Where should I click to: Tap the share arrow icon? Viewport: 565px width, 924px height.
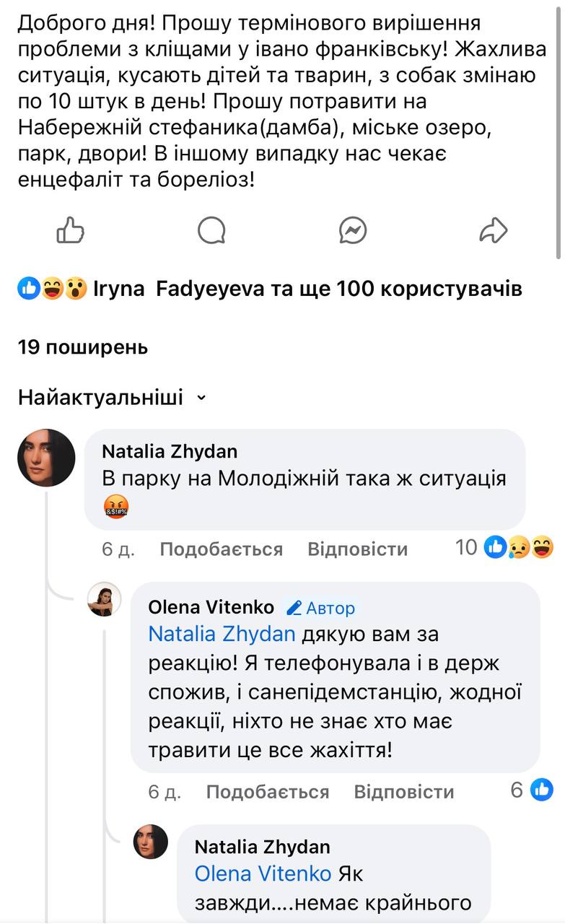[494, 231]
